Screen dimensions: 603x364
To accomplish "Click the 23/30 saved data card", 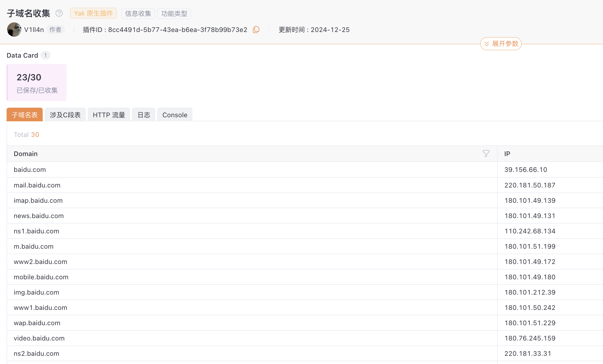I will (x=37, y=83).
